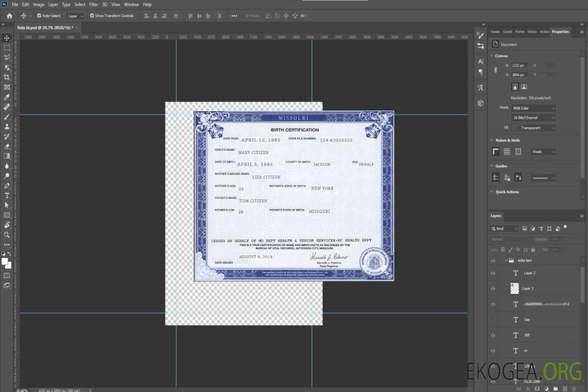Show the hidden '1aa' text layer
The width and height of the screenshot is (588, 392).
(x=493, y=320)
